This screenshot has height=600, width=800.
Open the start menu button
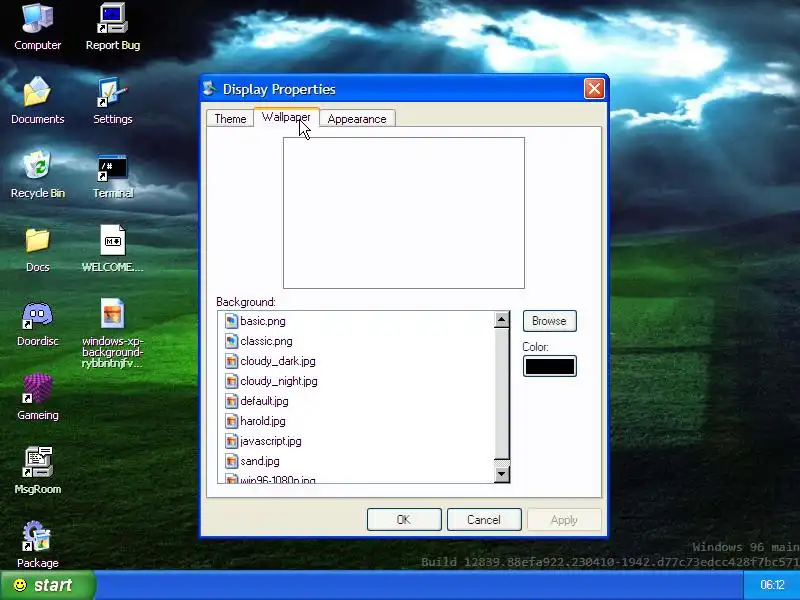pos(47,585)
